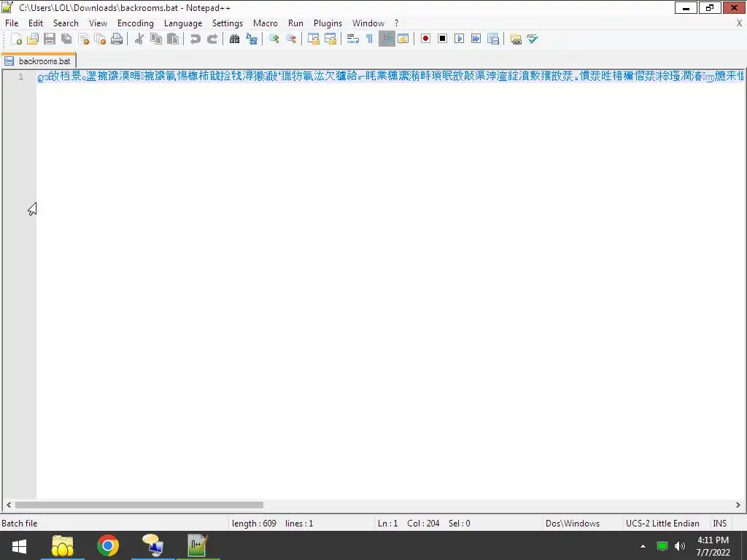
Task: Open the Plugins menu
Action: 328,23
